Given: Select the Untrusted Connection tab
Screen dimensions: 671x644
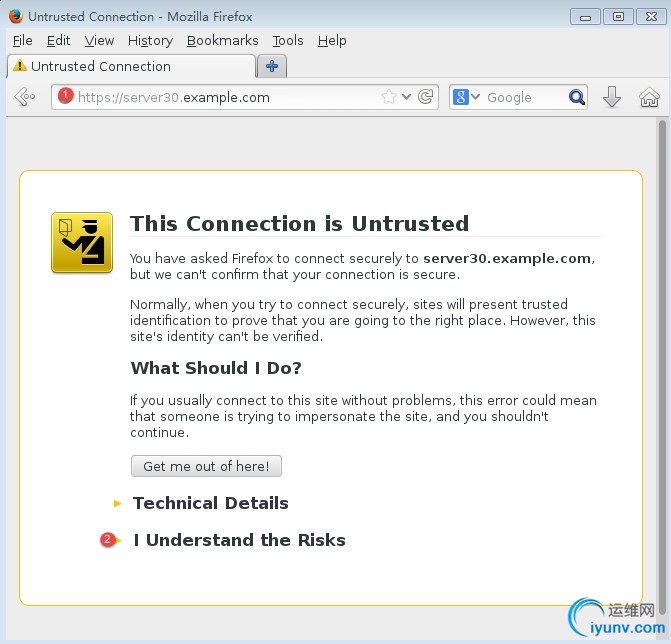Looking at the screenshot, I should 131,66.
